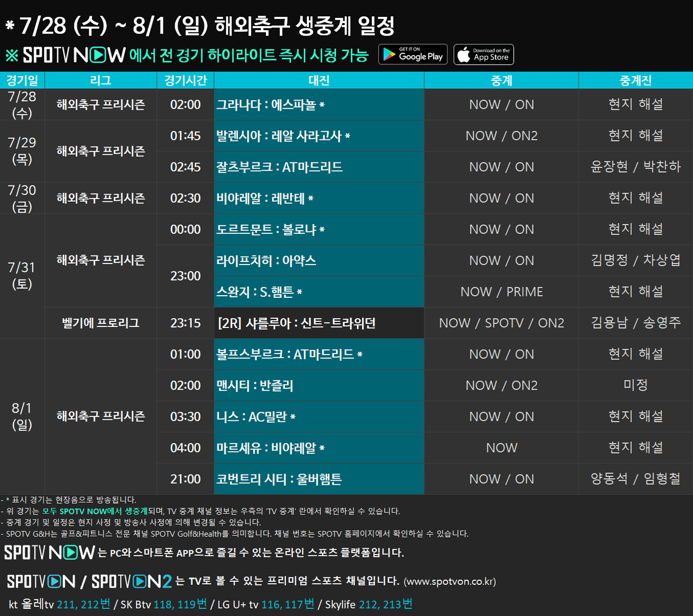Viewport: 693px width, 616px height.
Task: Select the 경기시간 column header
Action: click(x=185, y=80)
